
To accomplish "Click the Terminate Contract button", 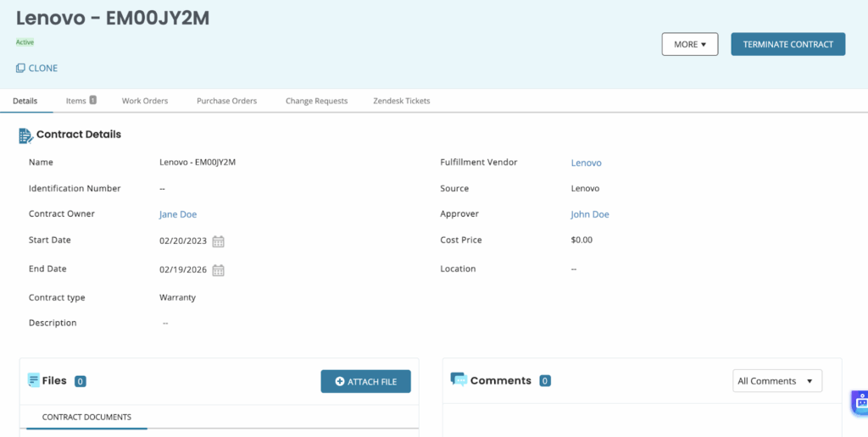I will point(788,44).
